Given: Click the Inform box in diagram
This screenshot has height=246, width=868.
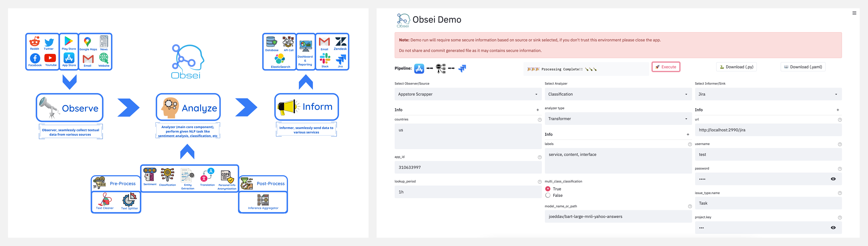Looking at the screenshot, I should point(306,107).
